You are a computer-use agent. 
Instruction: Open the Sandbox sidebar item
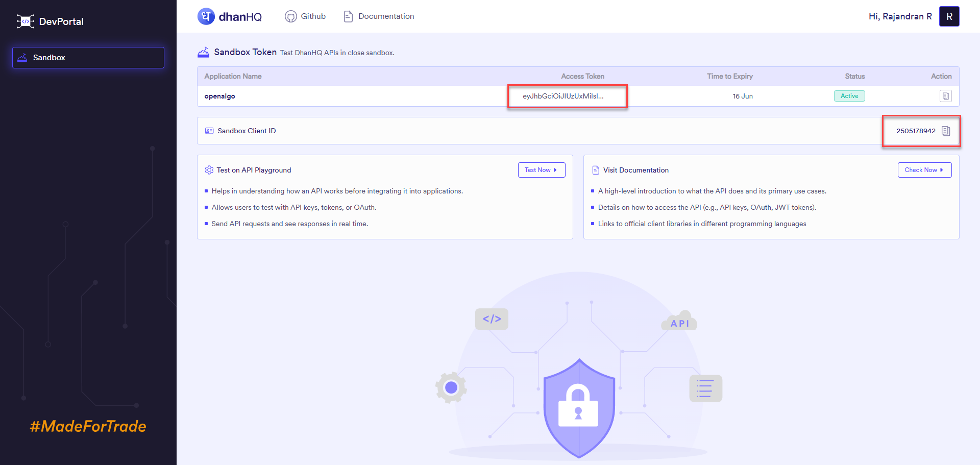88,58
